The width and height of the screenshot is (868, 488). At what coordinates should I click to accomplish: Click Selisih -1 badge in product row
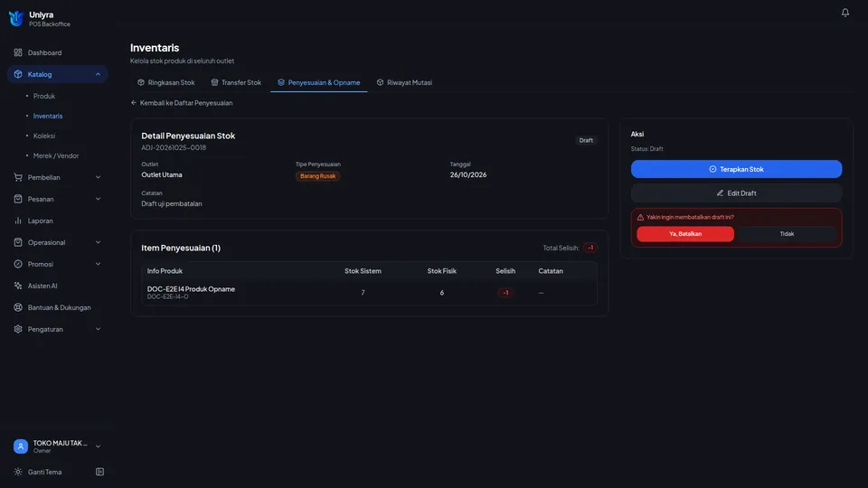pyautogui.click(x=505, y=293)
